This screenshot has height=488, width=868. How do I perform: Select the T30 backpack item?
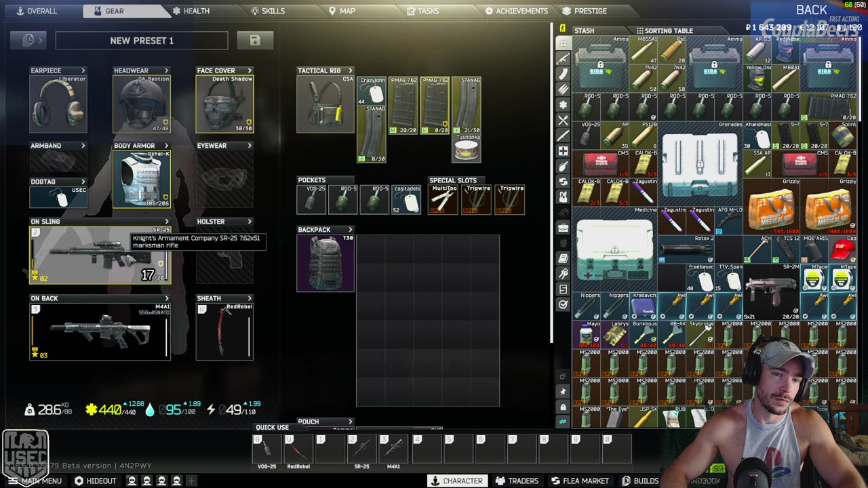click(x=325, y=263)
